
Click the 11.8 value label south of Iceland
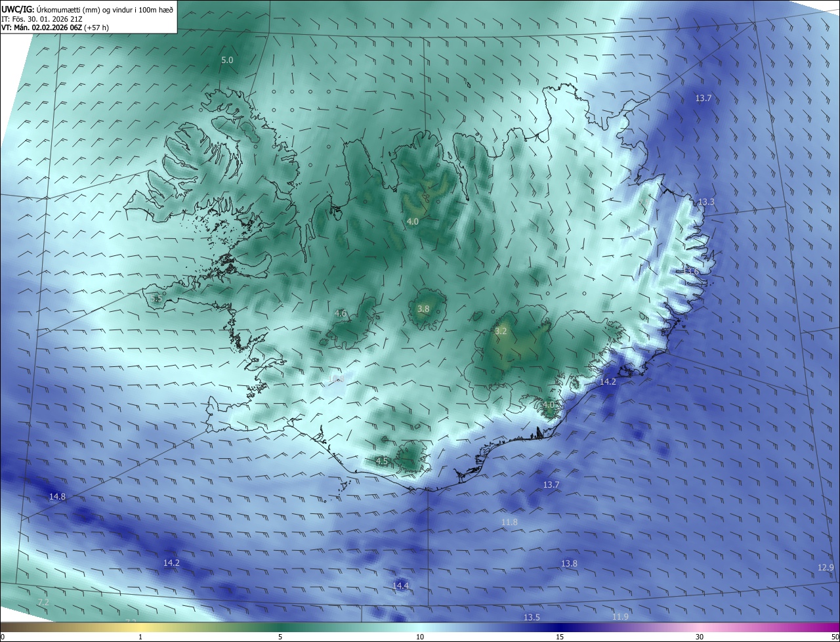[509, 522]
